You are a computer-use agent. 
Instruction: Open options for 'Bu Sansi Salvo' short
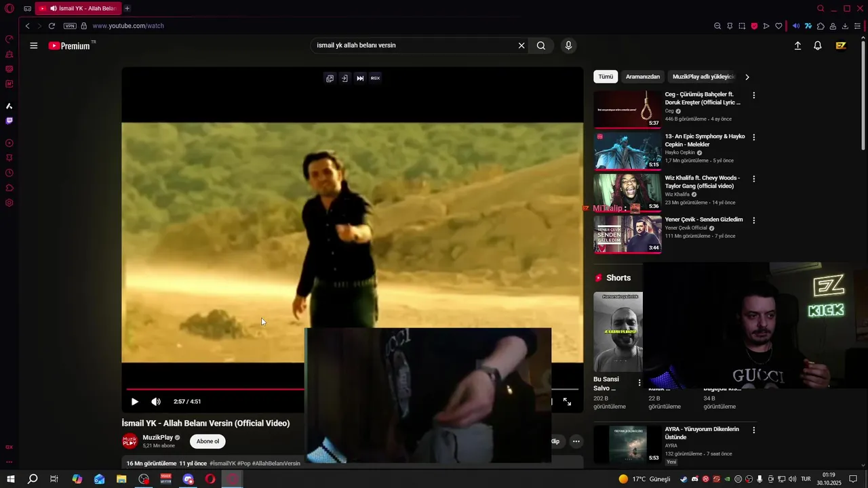(x=639, y=383)
